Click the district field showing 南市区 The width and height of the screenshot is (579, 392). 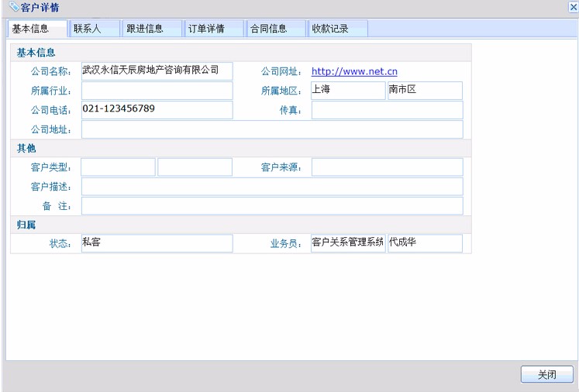click(425, 91)
